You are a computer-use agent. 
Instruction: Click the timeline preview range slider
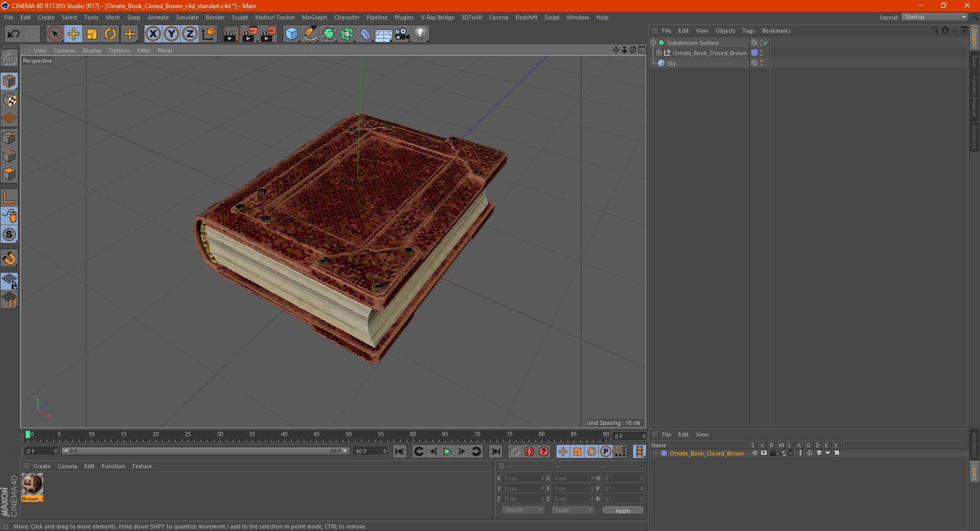(x=206, y=451)
